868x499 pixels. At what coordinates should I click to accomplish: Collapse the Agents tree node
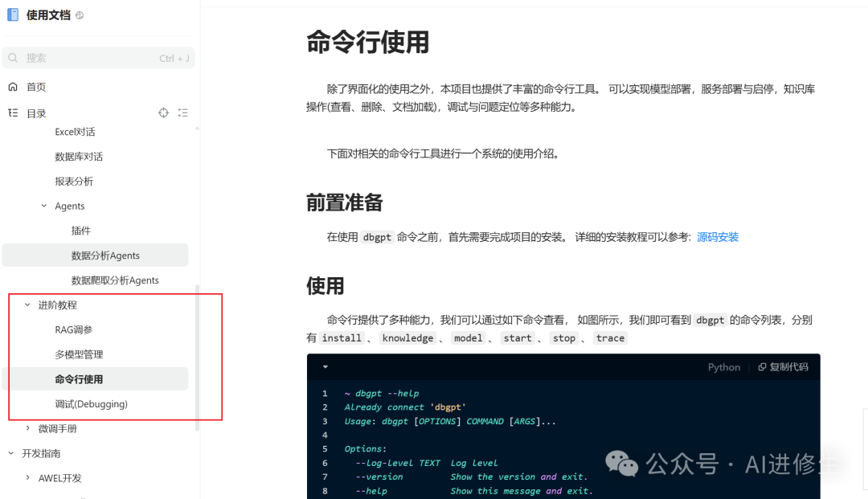43,206
